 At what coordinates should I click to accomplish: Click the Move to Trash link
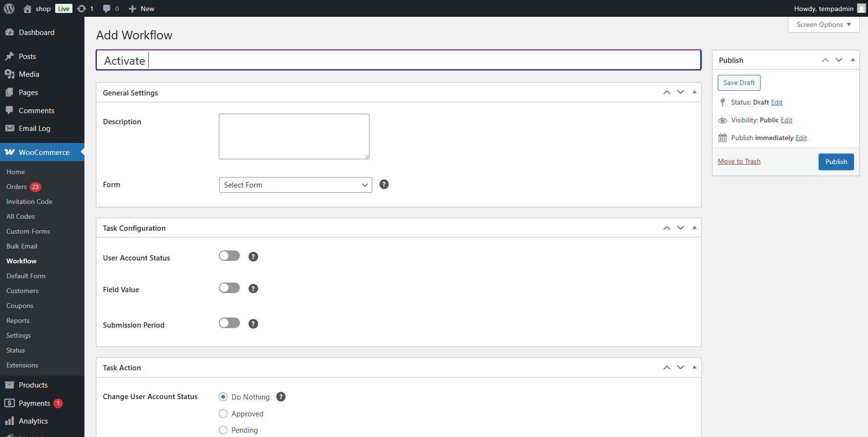[x=739, y=161]
